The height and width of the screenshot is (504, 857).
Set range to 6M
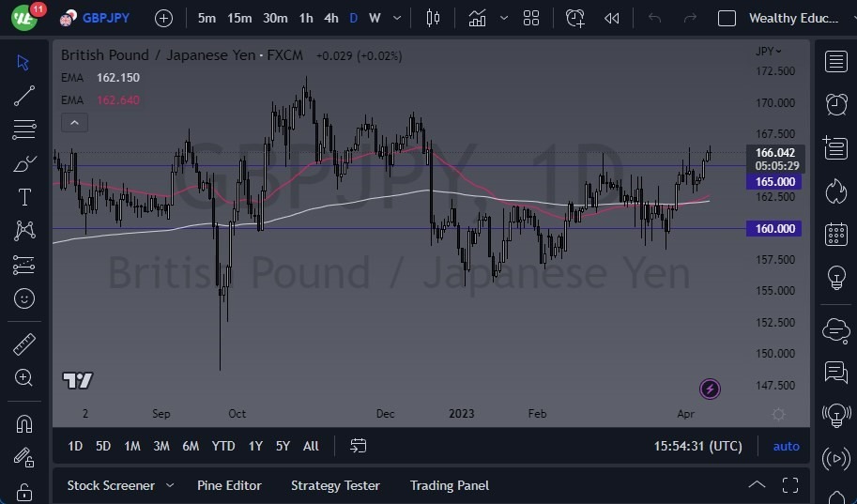(191, 446)
